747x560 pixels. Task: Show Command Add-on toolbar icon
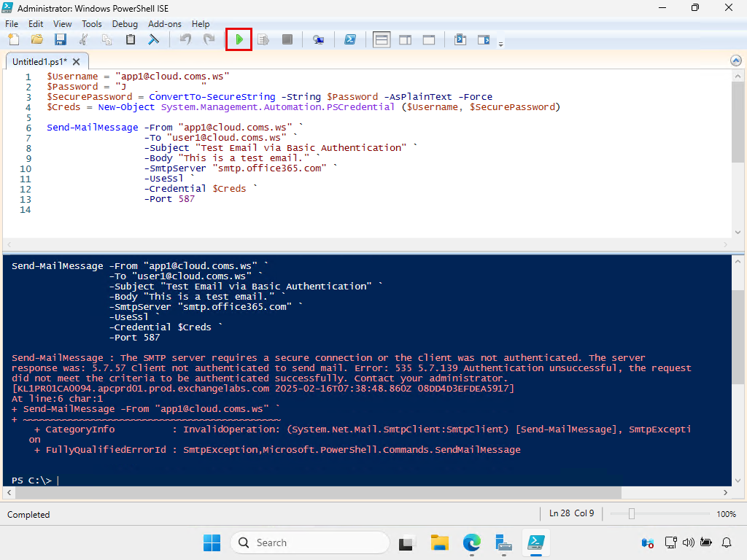[x=484, y=39]
